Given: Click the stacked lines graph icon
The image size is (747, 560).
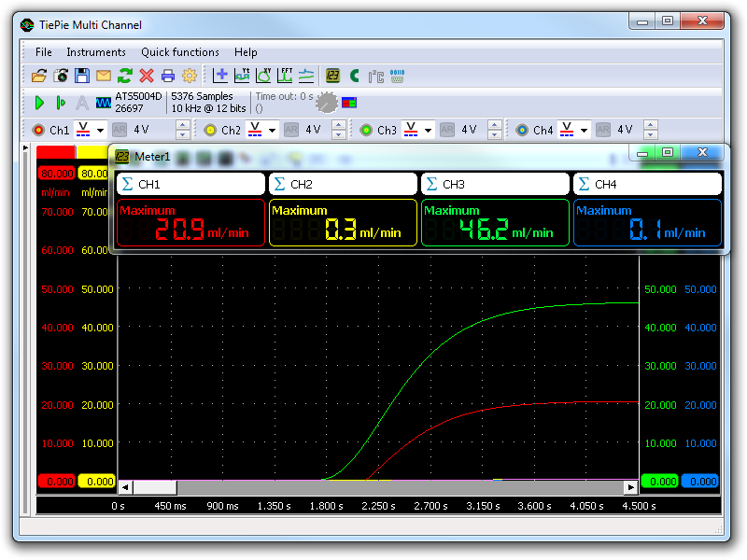Looking at the screenshot, I should tap(306, 76).
